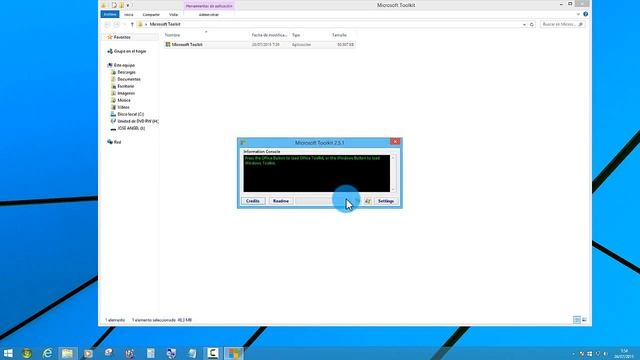Select the Microsoft Toolkit application file
Viewport: 640px width, 360px height.
coord(260,44)
